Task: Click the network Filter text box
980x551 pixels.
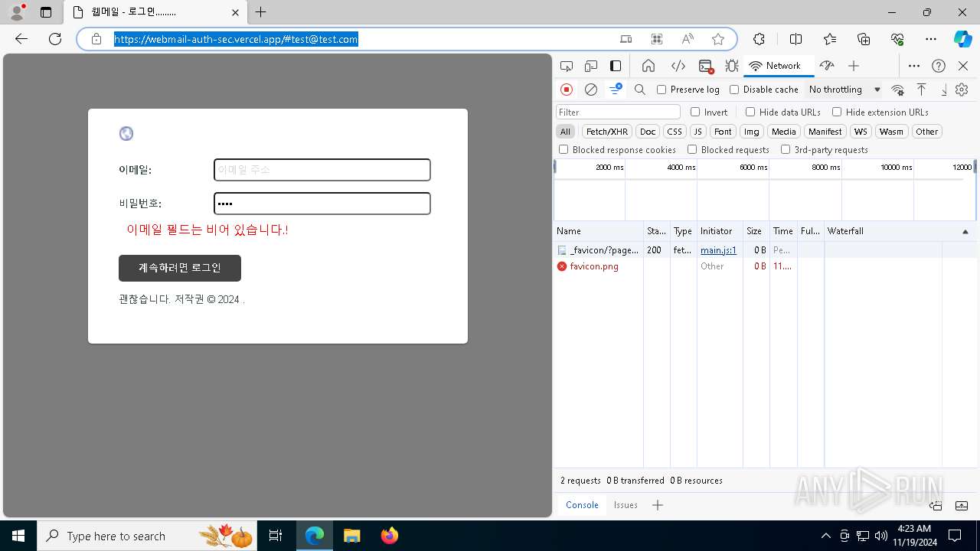Action: 618,112
